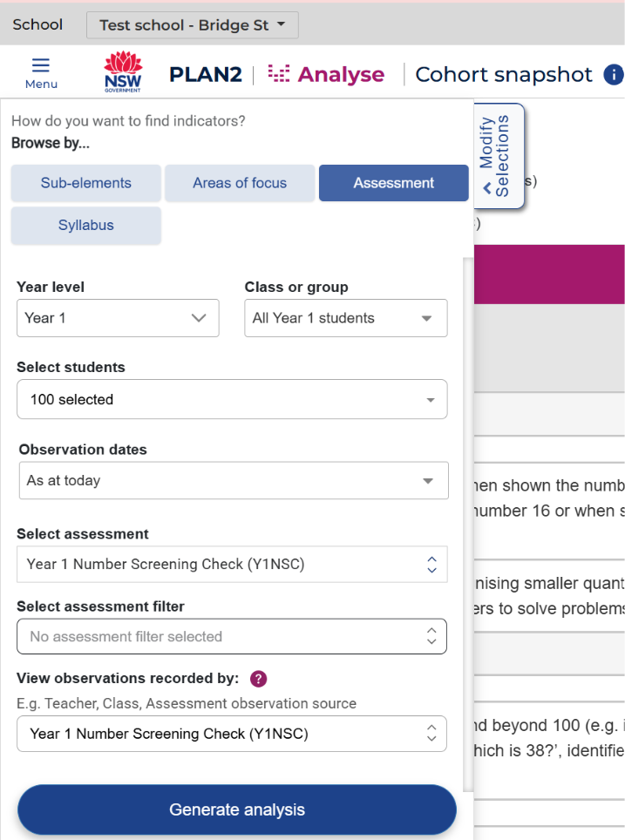625x840 pixels.
Task: Expand the Select students dropdown
Action: (x=232, y=399)
